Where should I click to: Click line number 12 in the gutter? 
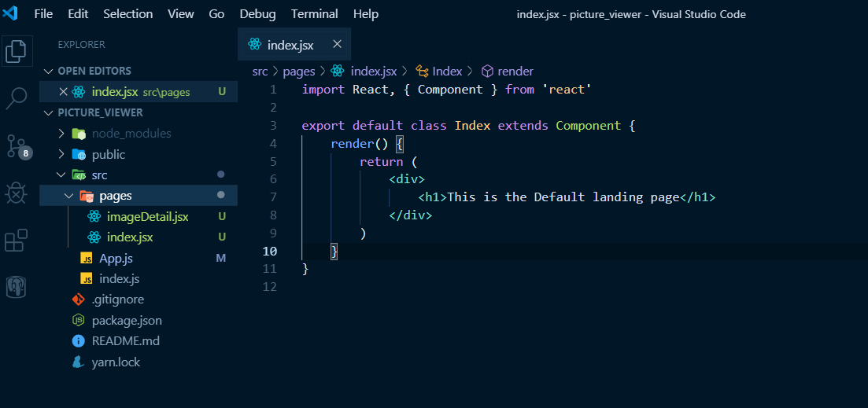pos(270,287)
